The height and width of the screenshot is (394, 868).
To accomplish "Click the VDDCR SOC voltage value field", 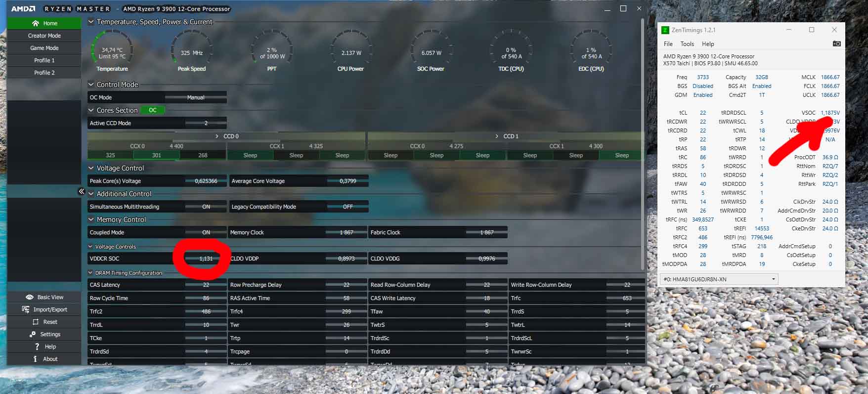I will point(206,259).
